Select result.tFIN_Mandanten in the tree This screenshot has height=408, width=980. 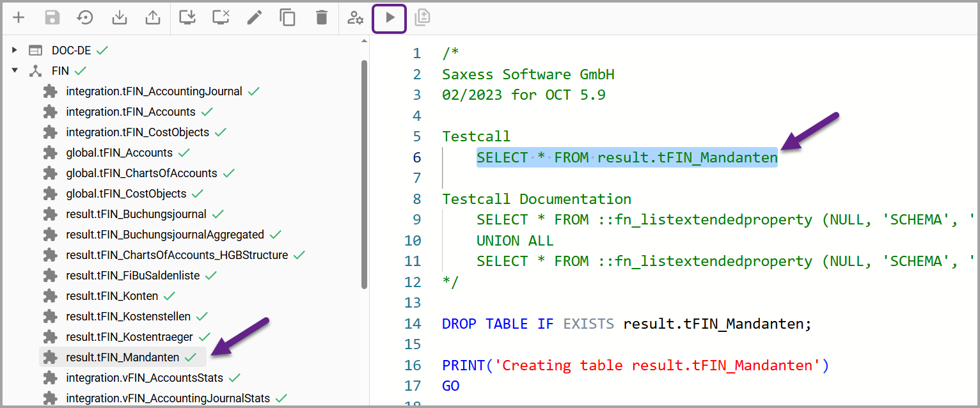pos(122,357)
